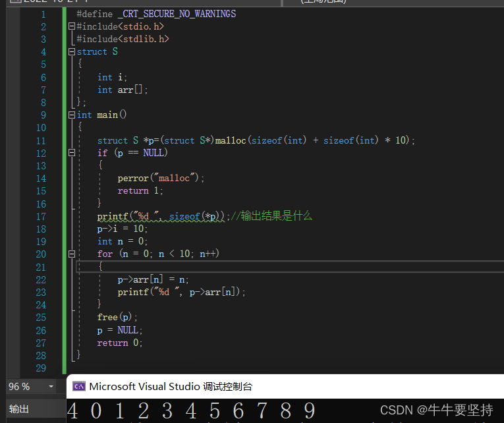Click line number 11 in the gutter
Image resolution: width=504 pixels, height=423 pixels.
(41, 141)
